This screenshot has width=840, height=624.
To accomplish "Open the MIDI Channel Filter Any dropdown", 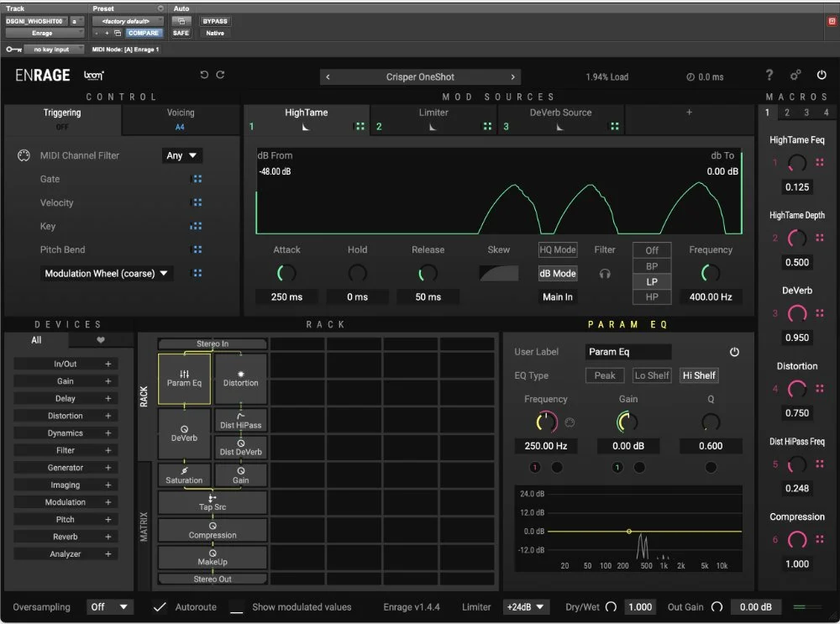I will click(181, 155).
